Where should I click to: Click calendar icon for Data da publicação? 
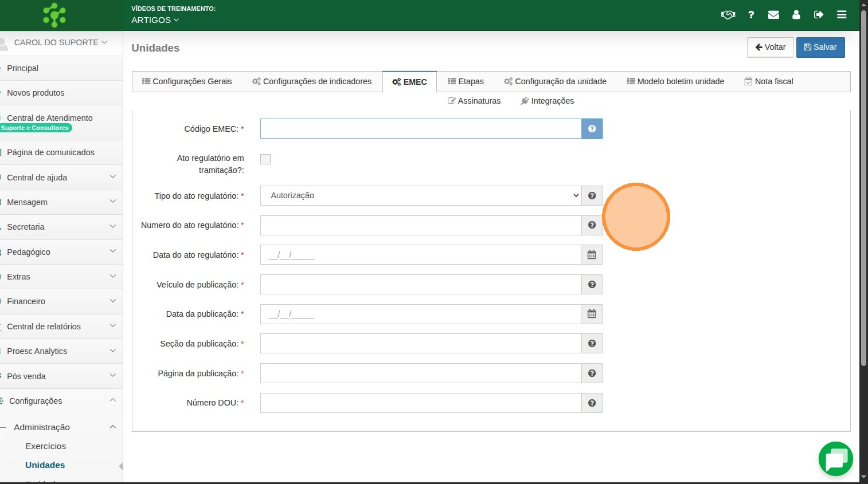(x=592, y=314)
